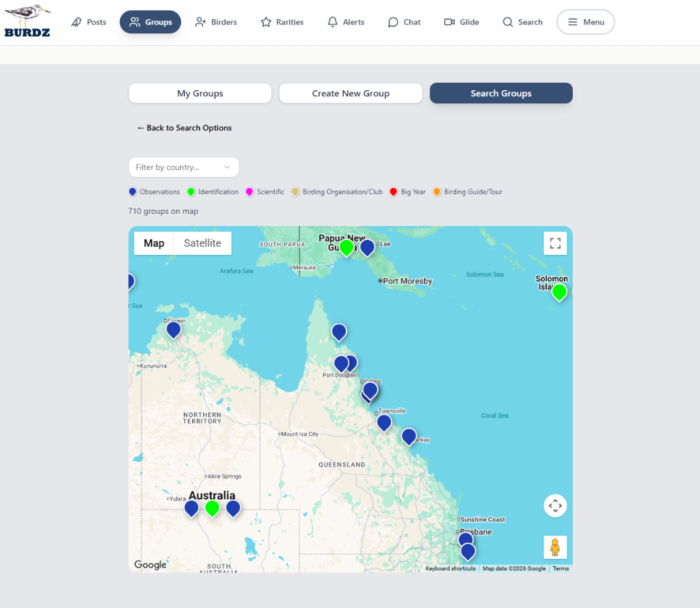Select blue pin near Darwin
Screen dimensions: 700x608
pos(174,330)
